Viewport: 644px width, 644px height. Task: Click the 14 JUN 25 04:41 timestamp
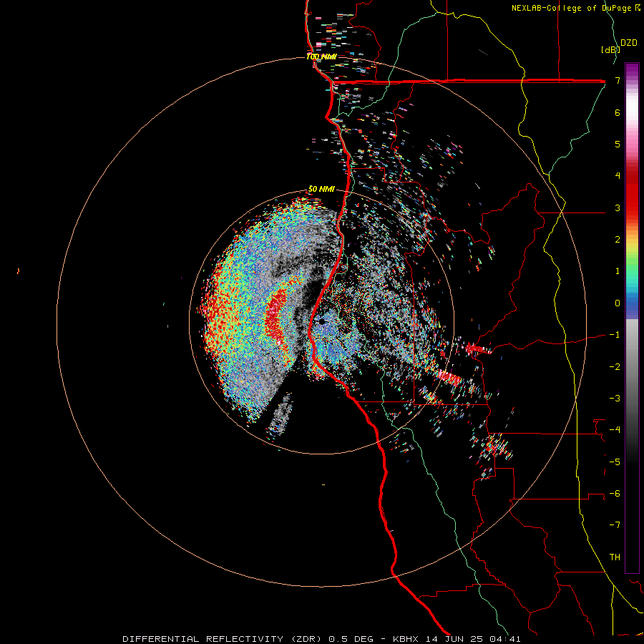[x=474, y=639]
